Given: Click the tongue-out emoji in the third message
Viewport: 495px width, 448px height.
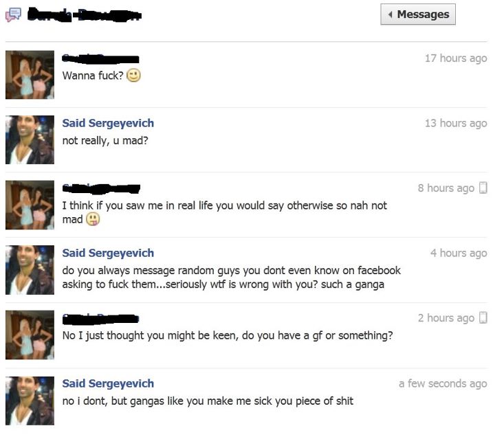Looking at the screenshot, I should tap(92, 220).
